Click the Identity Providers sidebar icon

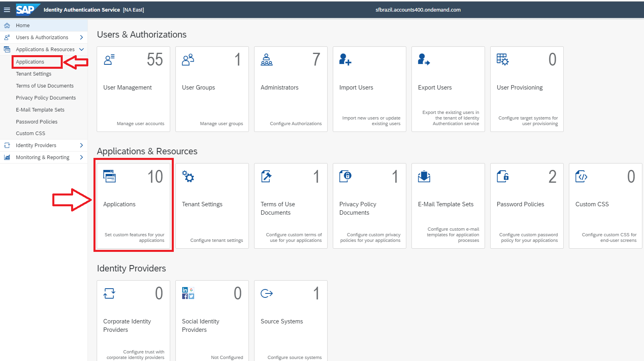click(7, 145)
